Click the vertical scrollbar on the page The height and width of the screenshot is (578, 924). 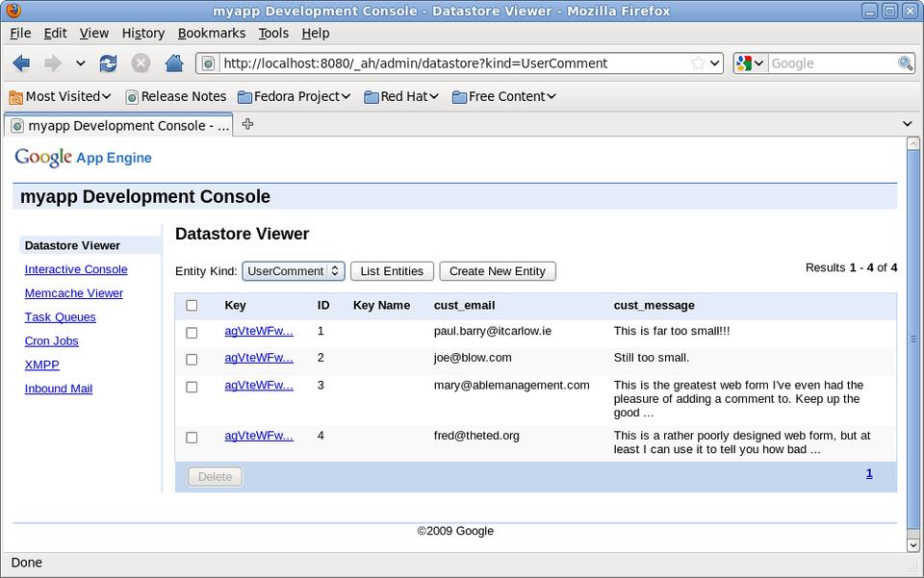pos(913,339)
